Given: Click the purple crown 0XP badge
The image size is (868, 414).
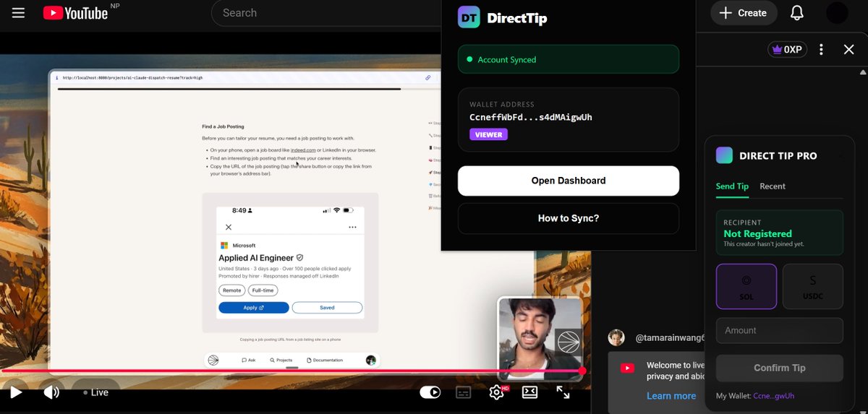Looking at the screenshot, I should tap(787, 49).
